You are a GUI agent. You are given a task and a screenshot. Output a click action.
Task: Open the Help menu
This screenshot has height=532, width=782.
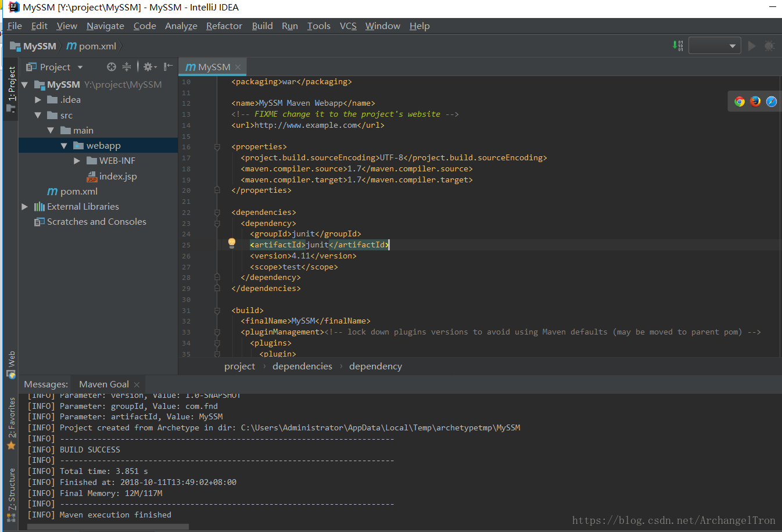(419, 26)
